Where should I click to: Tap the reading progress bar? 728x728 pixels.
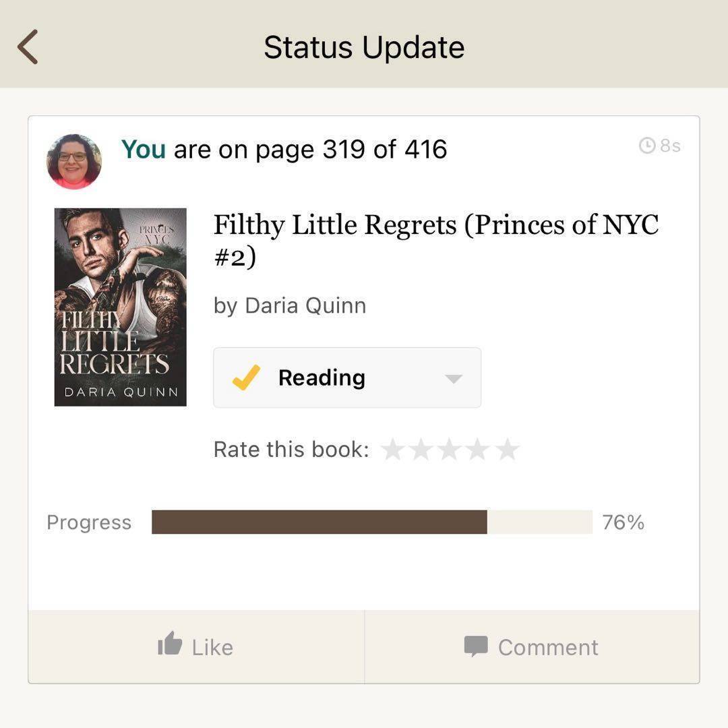[x=371, y=522]
